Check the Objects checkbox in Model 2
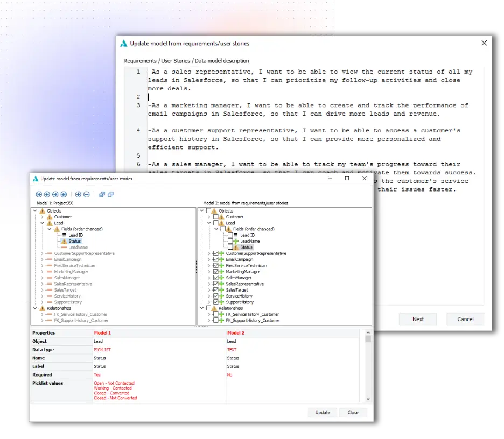 tap(208, 211)
